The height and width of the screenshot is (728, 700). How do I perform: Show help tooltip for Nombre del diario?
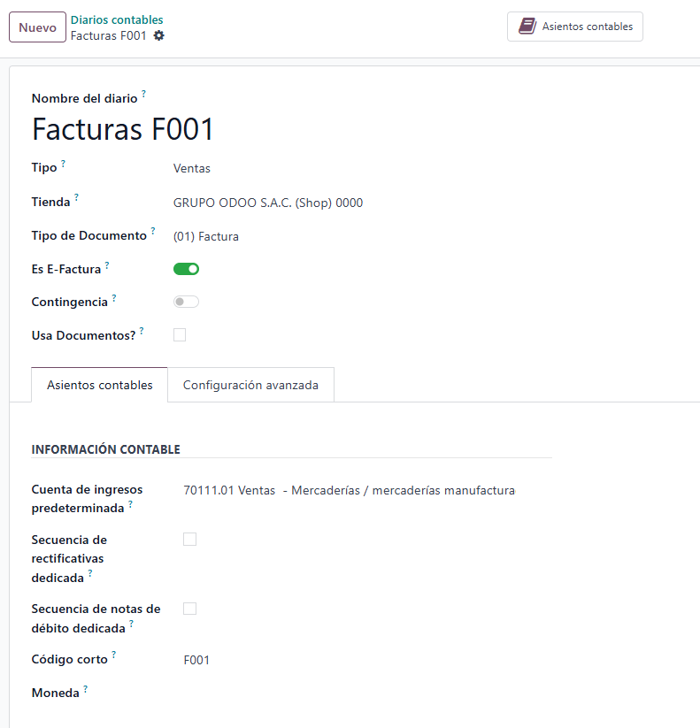143,94
